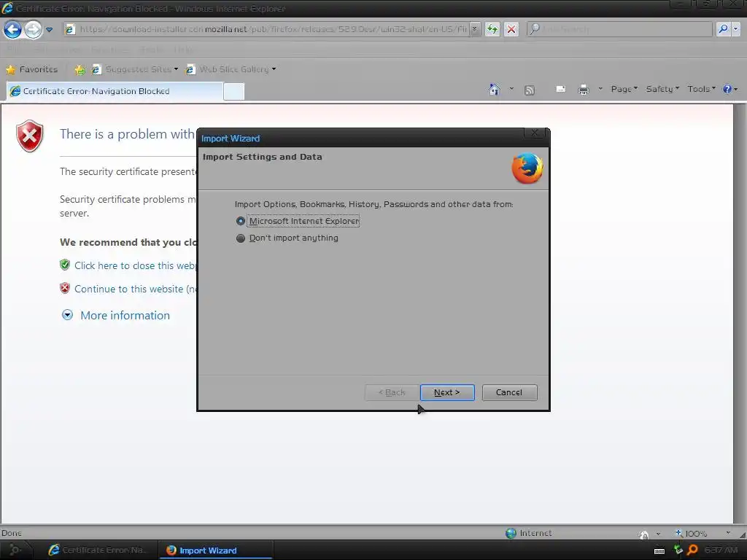Click the Home icon in command bar

coord(494,89)
